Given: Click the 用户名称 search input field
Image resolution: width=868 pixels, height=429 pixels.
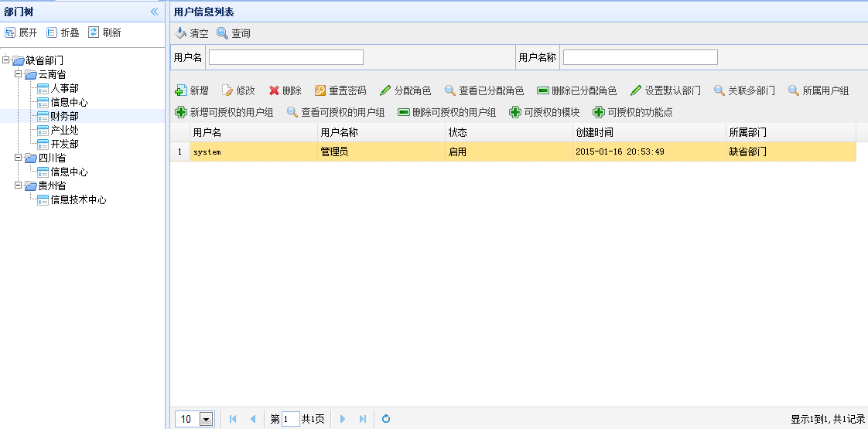Looking at the screenshot, I should [640, 57].
